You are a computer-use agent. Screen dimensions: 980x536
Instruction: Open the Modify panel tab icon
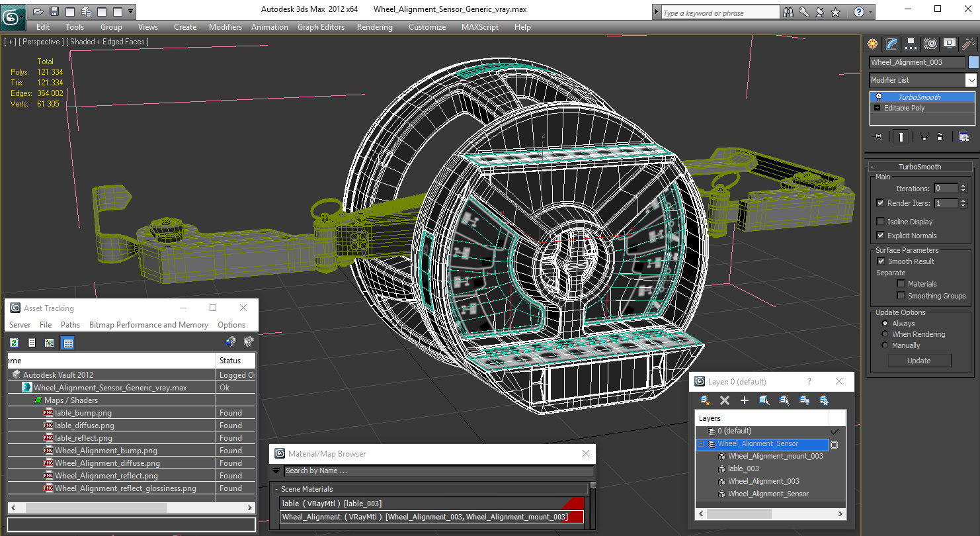pyautogui.click(x=891, y=44)
